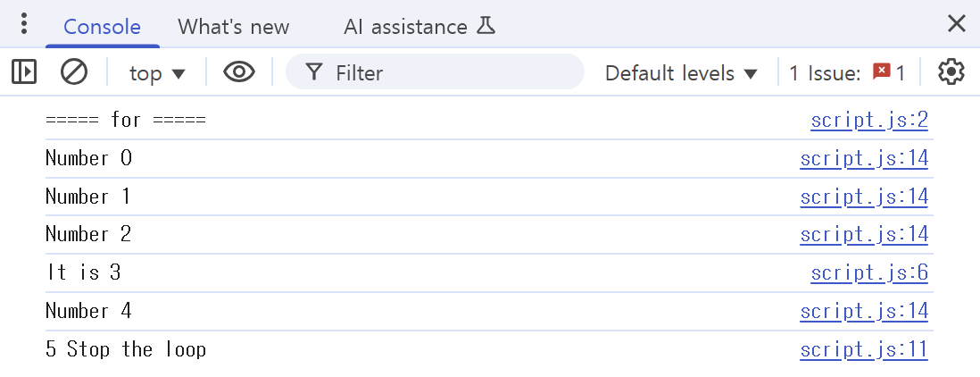Expand the top JavaScript context dropdown
The height and width of the screenshot is (377, 980).
(157, 73)
